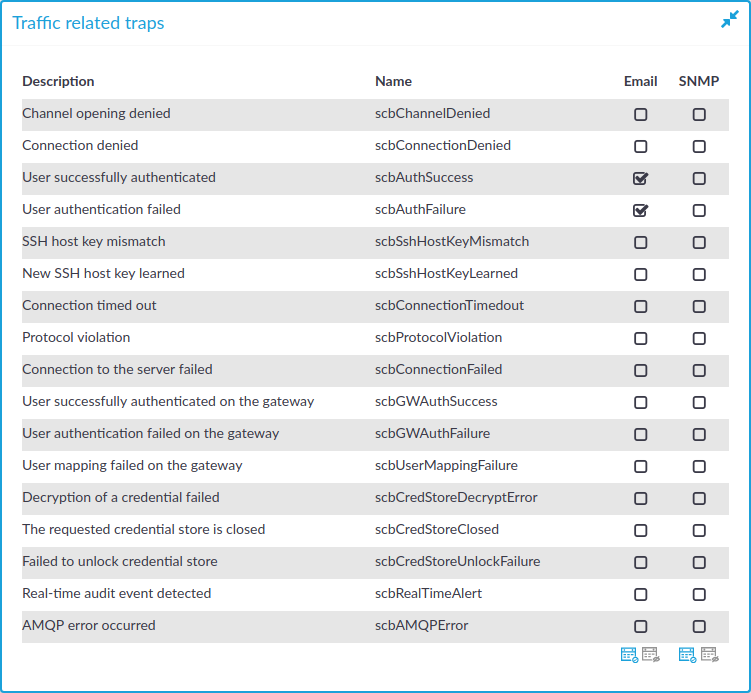Click the blue select-all icon under SNMP
Screen dimensions: 751x693
pyautogui.click(x=687, y=654)
